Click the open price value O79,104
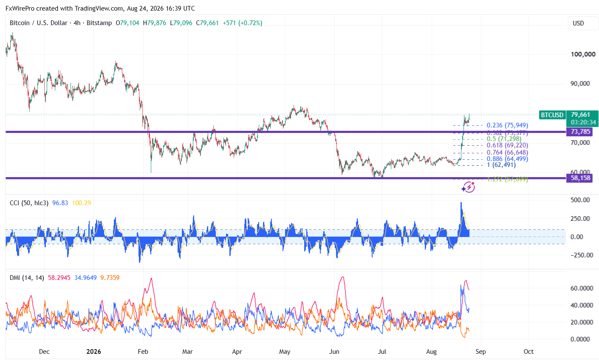599x364 pixels. tap(127, 23)
